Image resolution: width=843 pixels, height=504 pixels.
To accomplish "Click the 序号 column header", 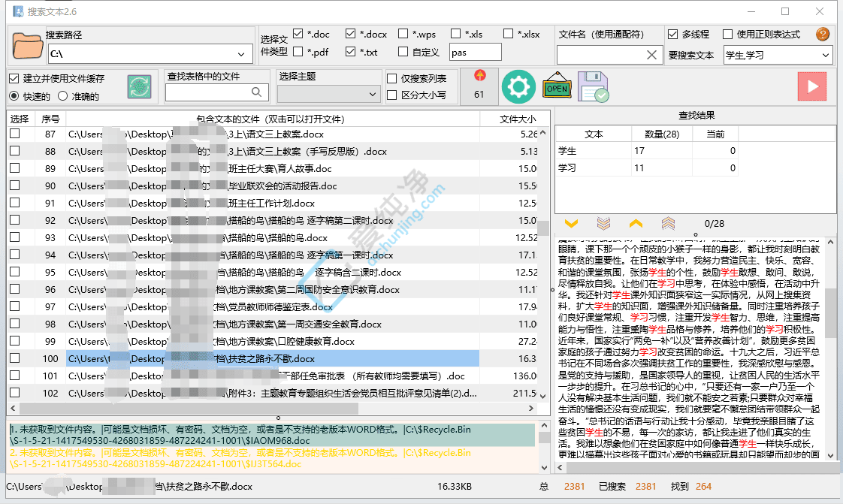I will pos(50,119).
